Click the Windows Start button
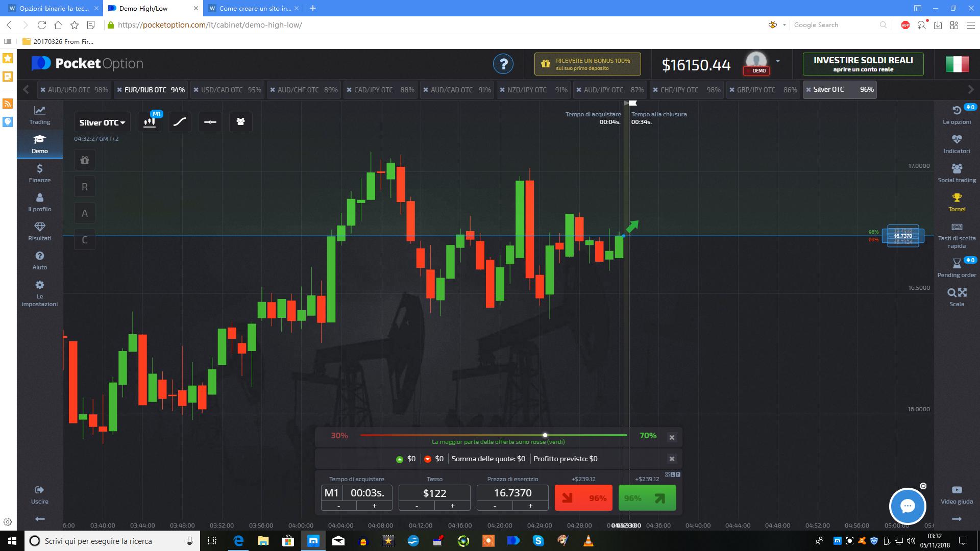Viewport: 980px width, 551px height. tap(12, 541)
